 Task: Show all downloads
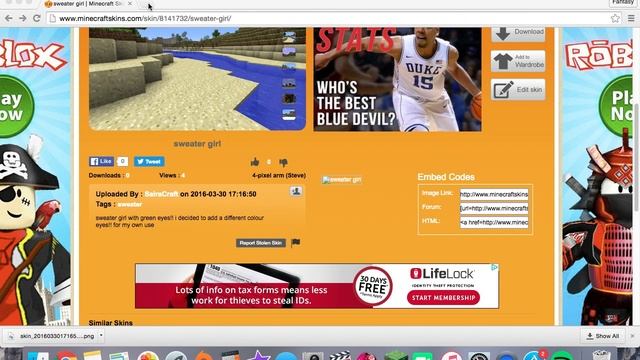(602, 336)
